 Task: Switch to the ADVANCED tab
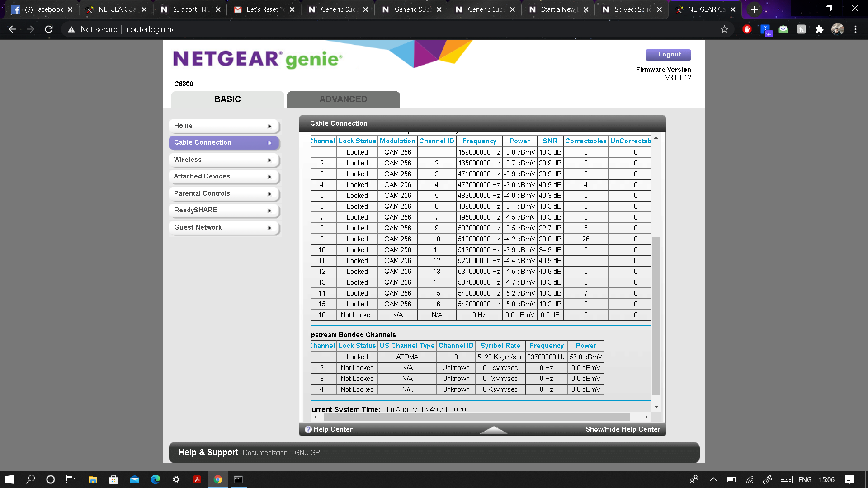pos(343,99)
